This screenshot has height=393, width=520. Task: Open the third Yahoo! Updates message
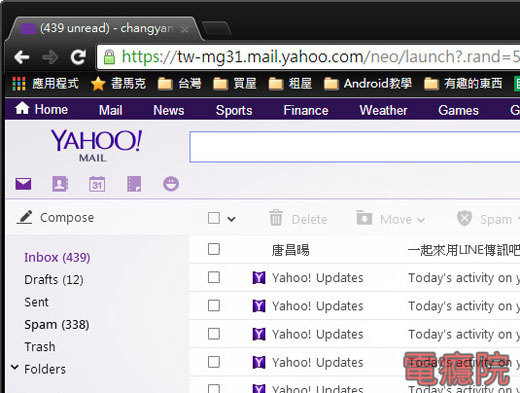pos(355,334)
